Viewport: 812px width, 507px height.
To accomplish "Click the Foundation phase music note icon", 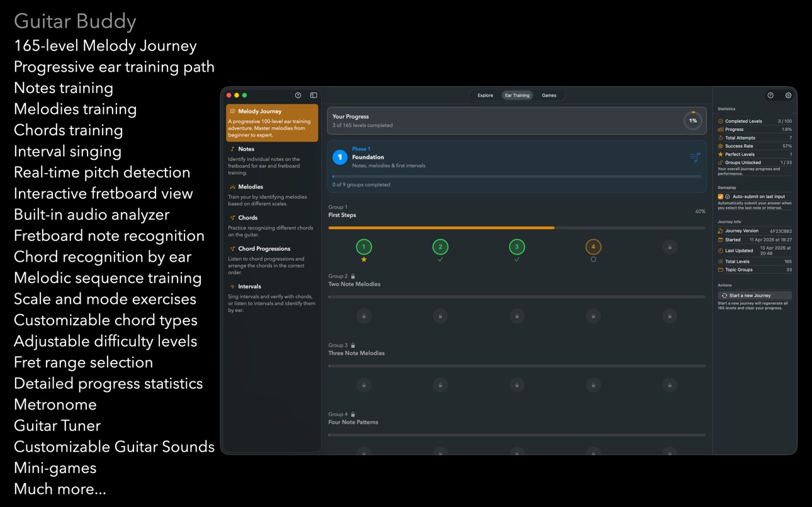I will click(695, 157).
